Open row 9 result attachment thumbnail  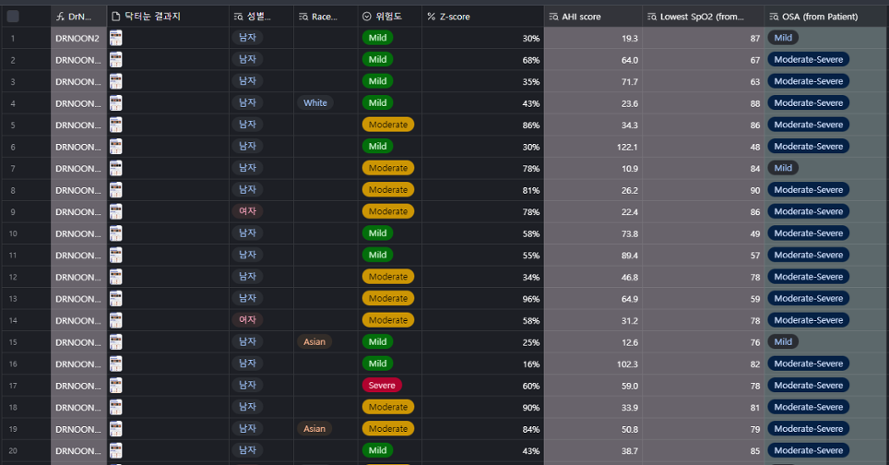click(x=116, y=212)
